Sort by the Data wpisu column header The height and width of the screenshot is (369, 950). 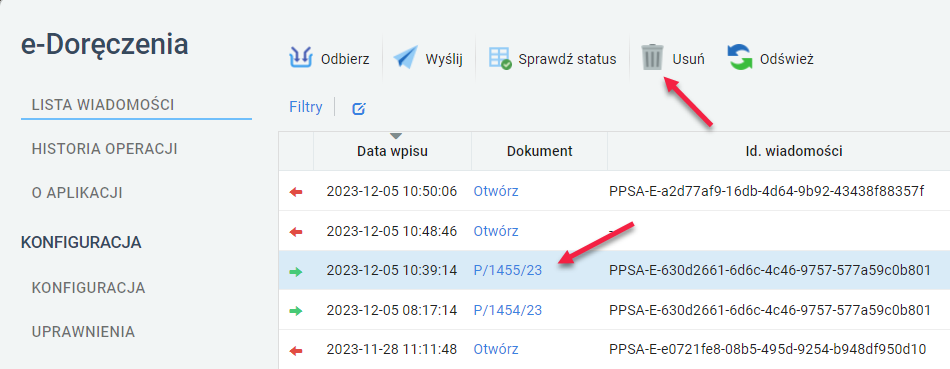click(393, 151)
